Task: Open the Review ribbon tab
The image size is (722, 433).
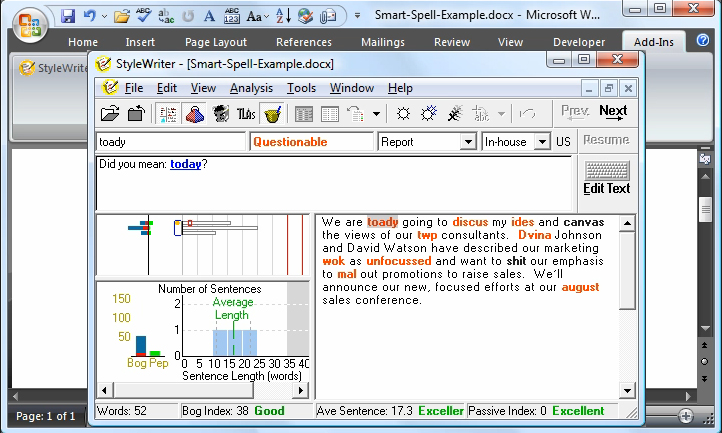Action: pyautogui.click(x=452, y=42)
